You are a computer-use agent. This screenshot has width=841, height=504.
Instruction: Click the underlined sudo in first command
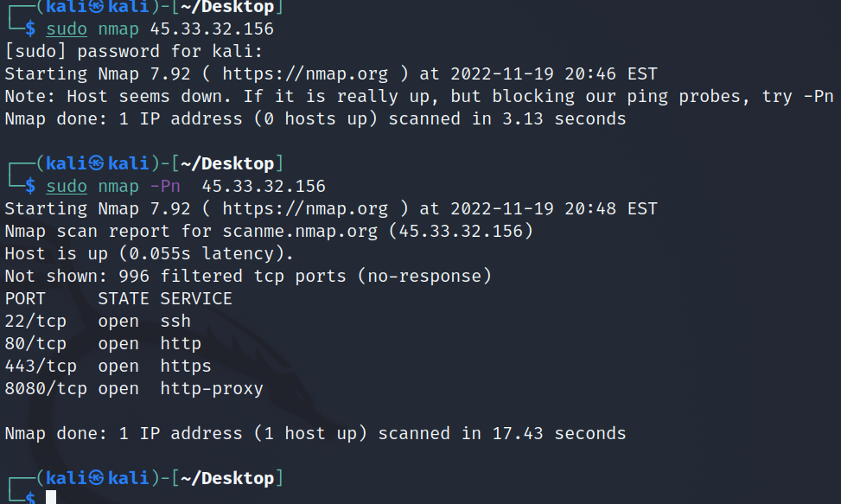[x=67, y=29]
